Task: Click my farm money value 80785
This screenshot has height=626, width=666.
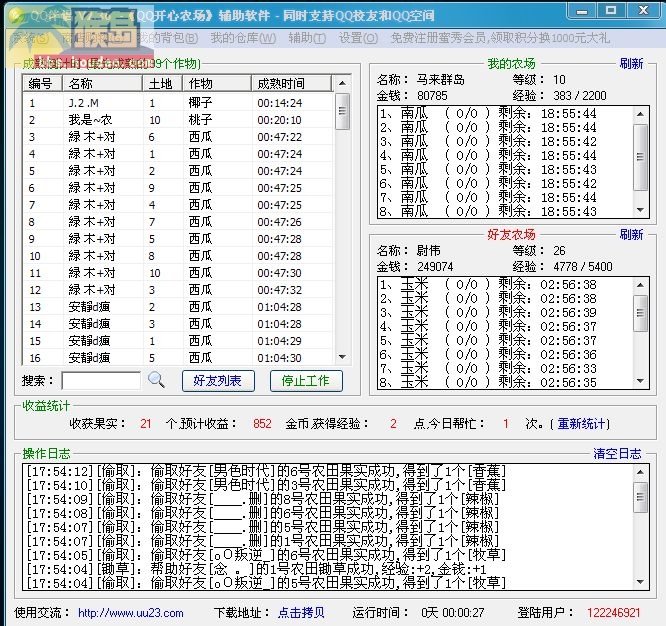Action: pos(432,96)
